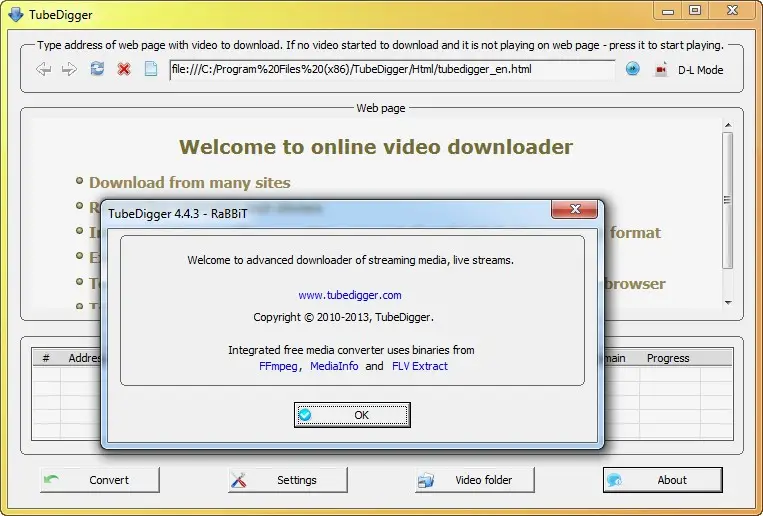
Task: Click the copyright text in the dialog
Action: (x=344, y=317)
